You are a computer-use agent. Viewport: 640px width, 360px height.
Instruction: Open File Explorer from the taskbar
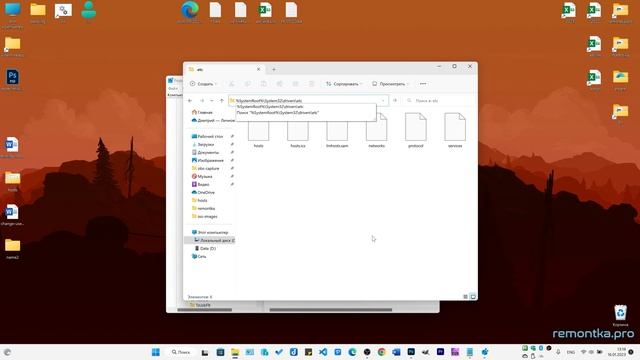click(235, 352)
